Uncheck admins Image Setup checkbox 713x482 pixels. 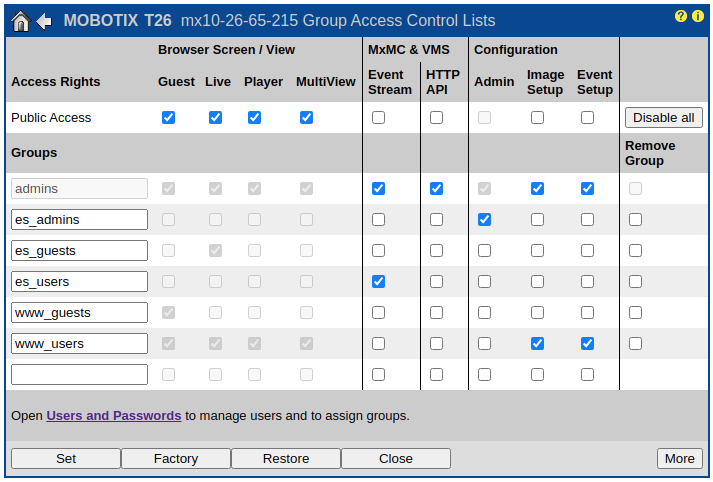point(537,189)
